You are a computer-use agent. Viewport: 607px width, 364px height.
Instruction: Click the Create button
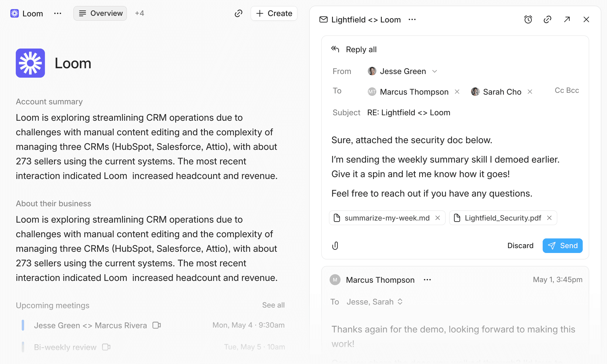pos(274,13)
